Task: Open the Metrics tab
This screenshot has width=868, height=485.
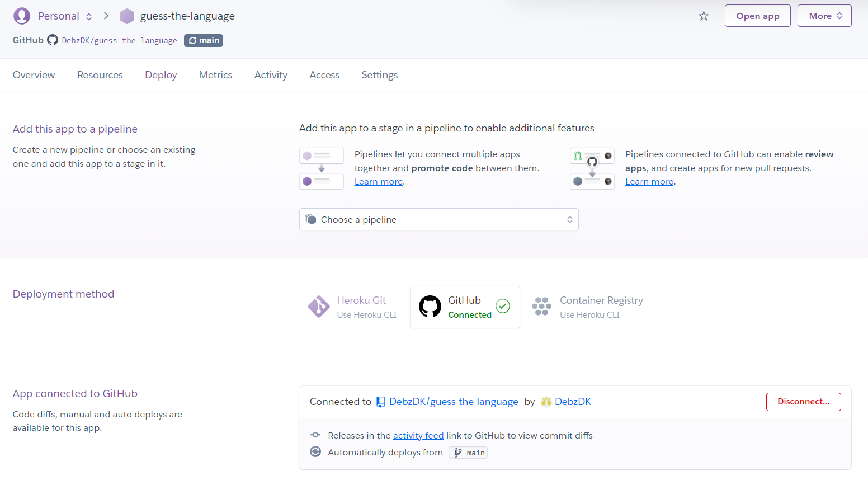Action: tap(216, 75)
